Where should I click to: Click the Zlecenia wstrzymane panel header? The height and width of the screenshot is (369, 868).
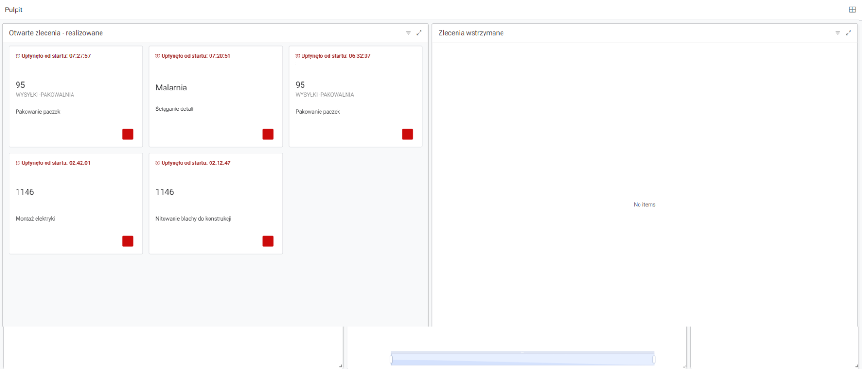point(471,33)
